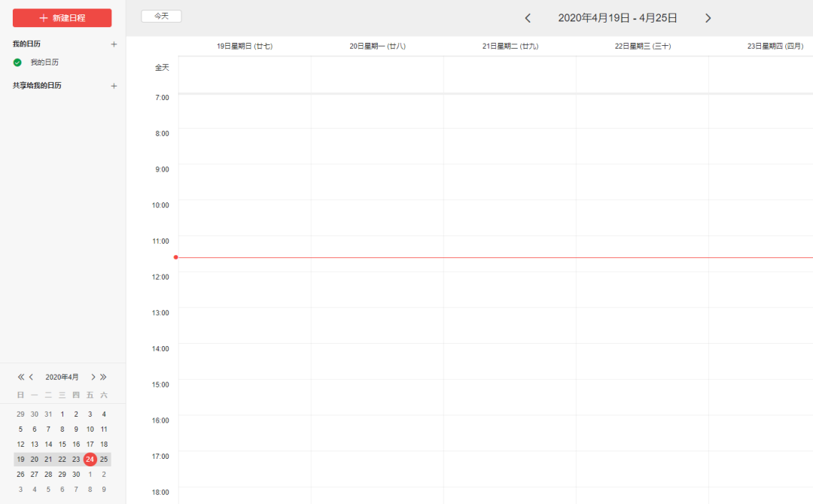Click the 我的日历 section heading

(26, 44)
